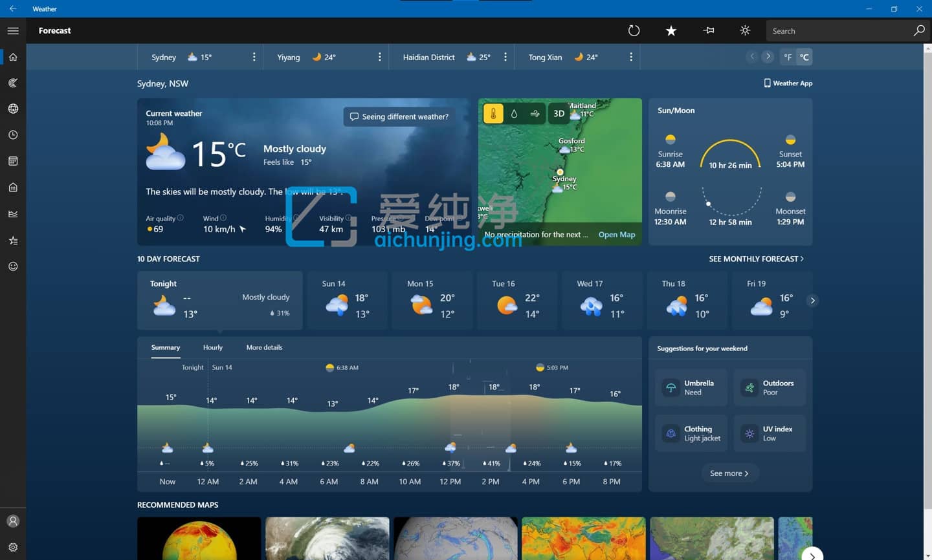Expand next days in 10 day forecast
932x560 pixels.
(x=812, y=300)
